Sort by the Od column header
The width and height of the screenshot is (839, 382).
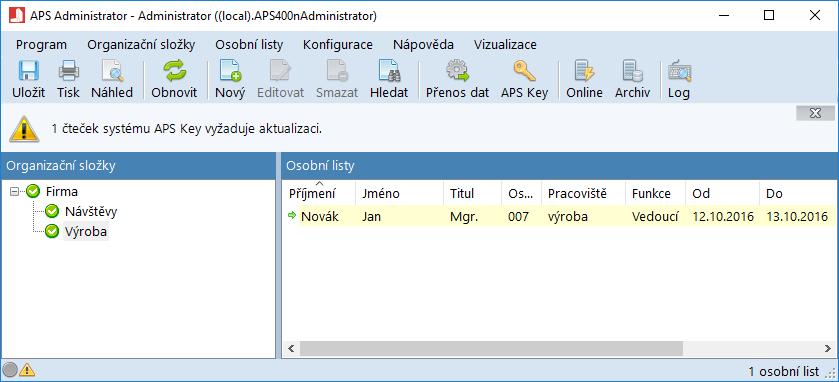tap(722, 193)
